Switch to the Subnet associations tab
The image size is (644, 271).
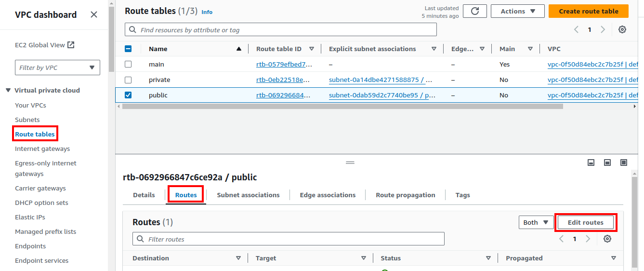pyautogui.click(x=248, y=195)
